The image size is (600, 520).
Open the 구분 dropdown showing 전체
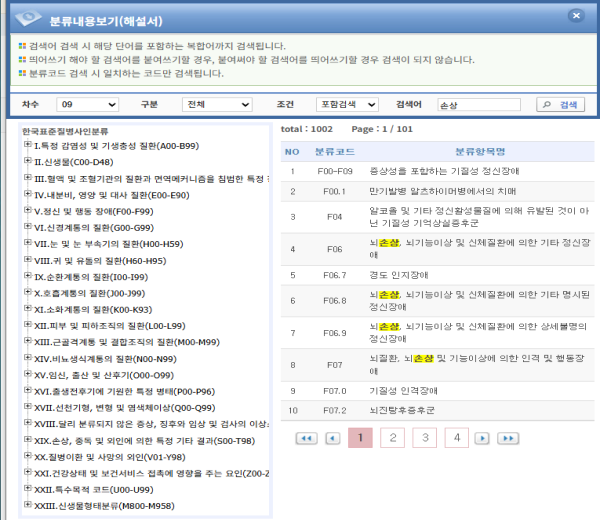point(209,104)
